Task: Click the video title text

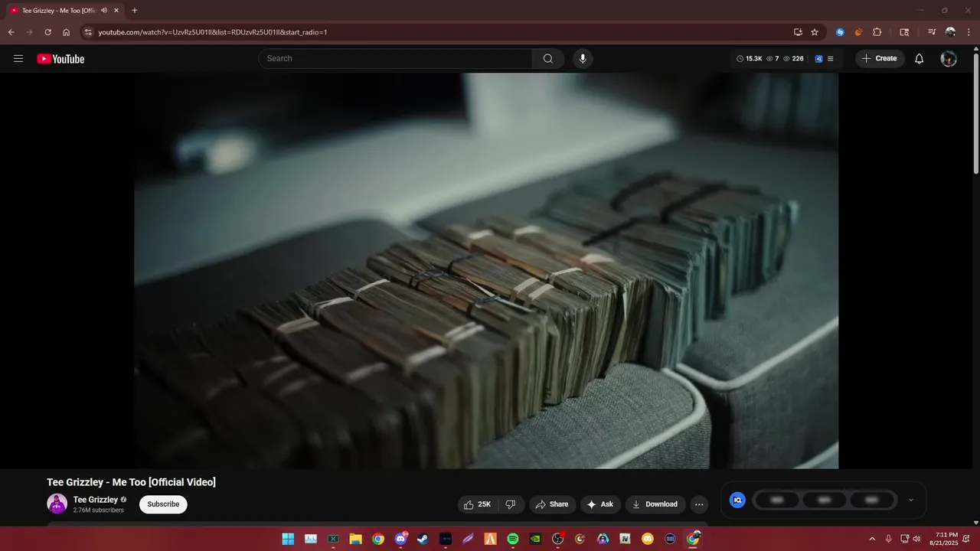Action: point(131,482)
